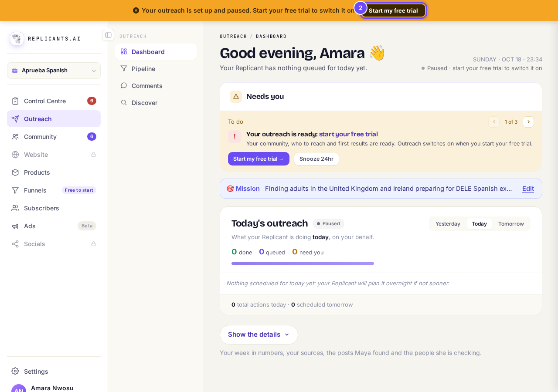
Task: Open the Discover menu label
Action: pyautogui.click(x=144, y=103)
